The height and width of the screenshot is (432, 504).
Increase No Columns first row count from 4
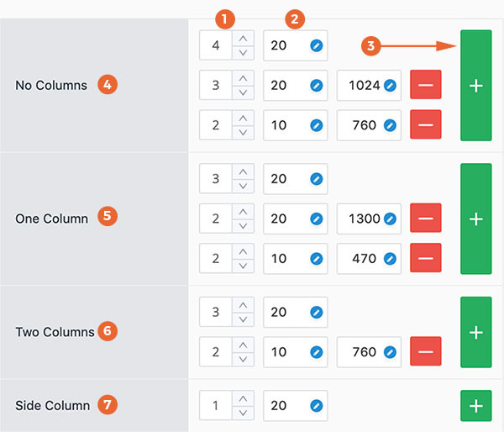[x=243, y=39]
